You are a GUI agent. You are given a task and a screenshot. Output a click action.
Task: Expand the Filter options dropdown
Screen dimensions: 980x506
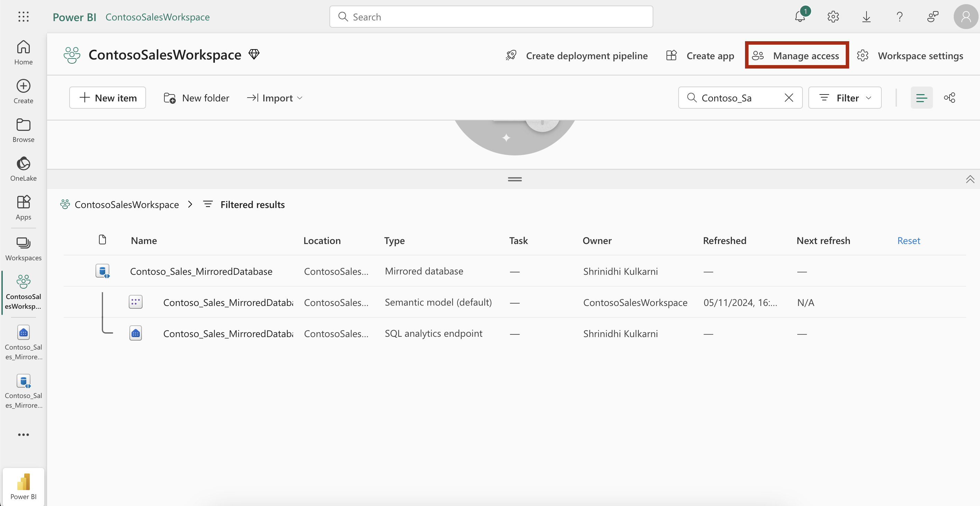845,97
